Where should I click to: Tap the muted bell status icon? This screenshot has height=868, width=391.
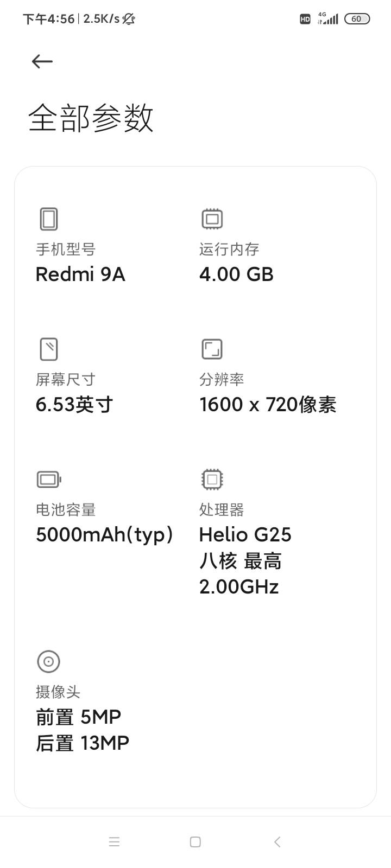(129, 19)
